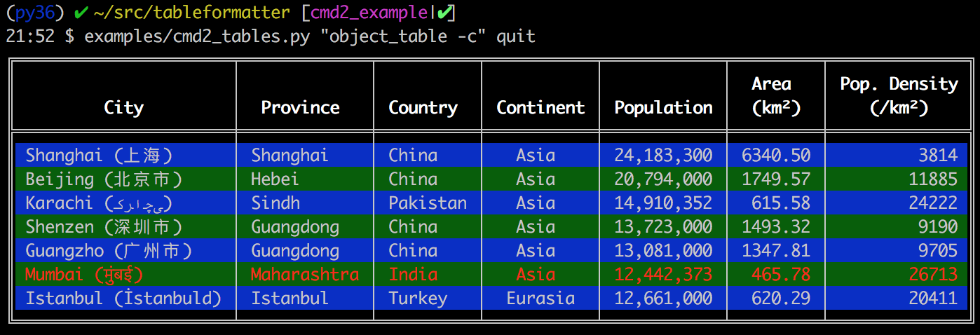This screenshot has height=335, width=980.
Task: Select the City column header
Action: 123,107
